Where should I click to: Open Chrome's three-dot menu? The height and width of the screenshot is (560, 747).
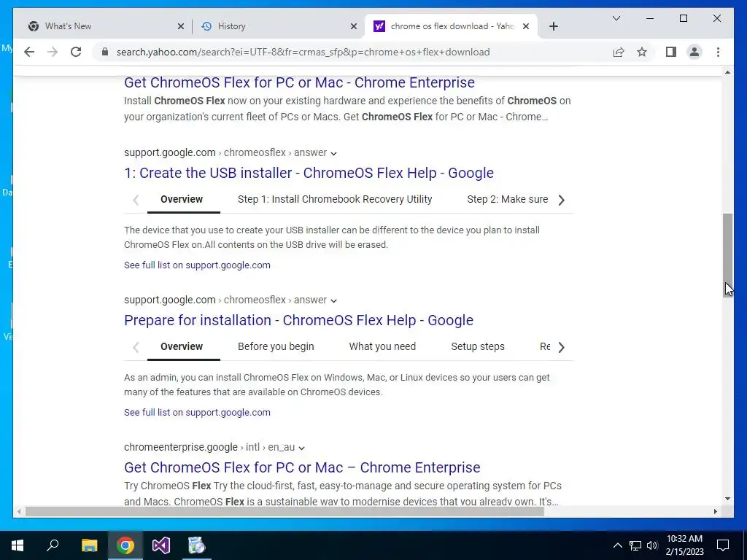[718, 52]
